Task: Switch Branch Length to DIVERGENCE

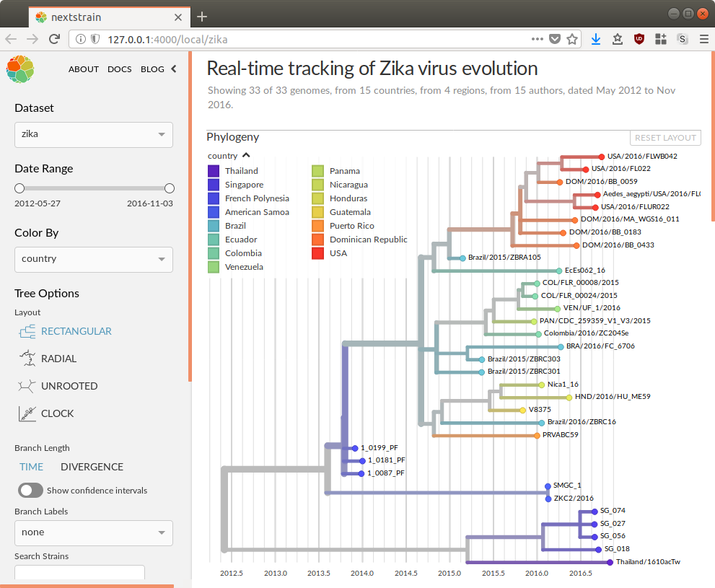Action: 92,466
